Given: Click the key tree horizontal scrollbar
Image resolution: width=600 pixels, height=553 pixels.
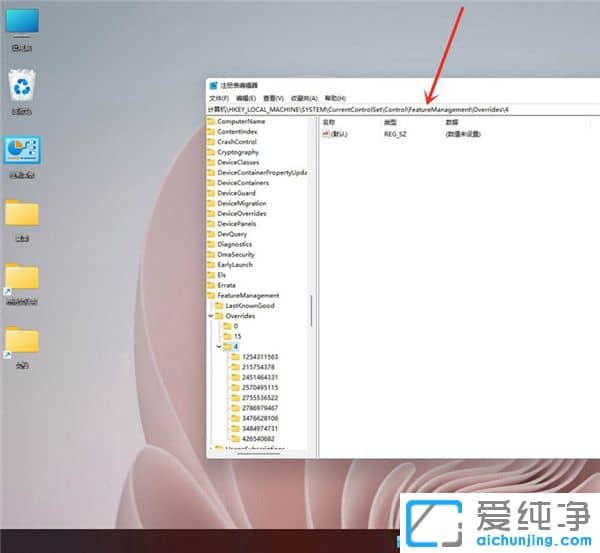Looking at the screenshot, I should pyautogui.click(x=259, y=454).
